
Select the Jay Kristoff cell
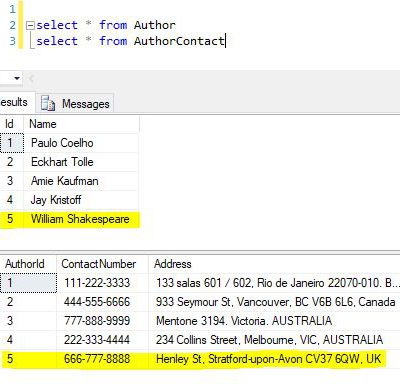click(x=81, y=200)
